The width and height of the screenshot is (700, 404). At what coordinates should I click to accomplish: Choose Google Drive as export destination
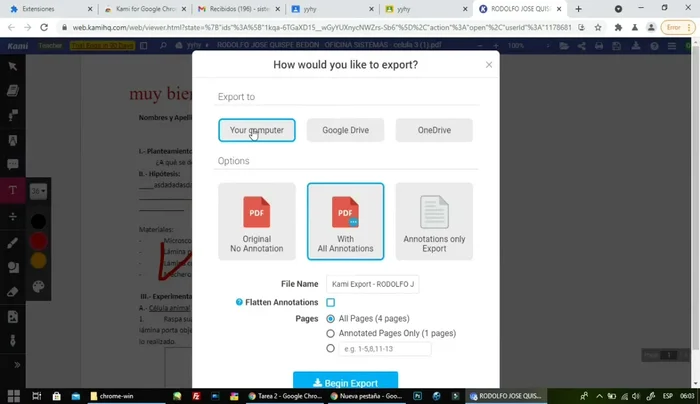pyautogui.click(x=346, y=130)
